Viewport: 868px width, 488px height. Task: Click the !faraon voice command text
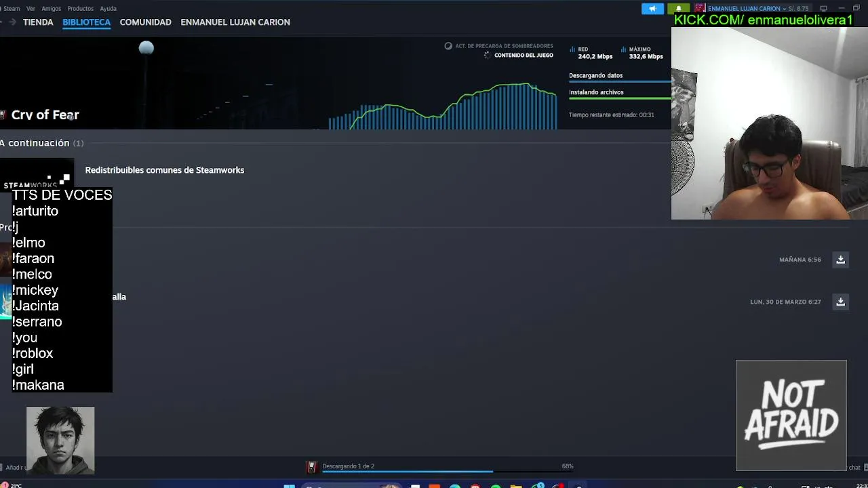[x=33, y=258]
